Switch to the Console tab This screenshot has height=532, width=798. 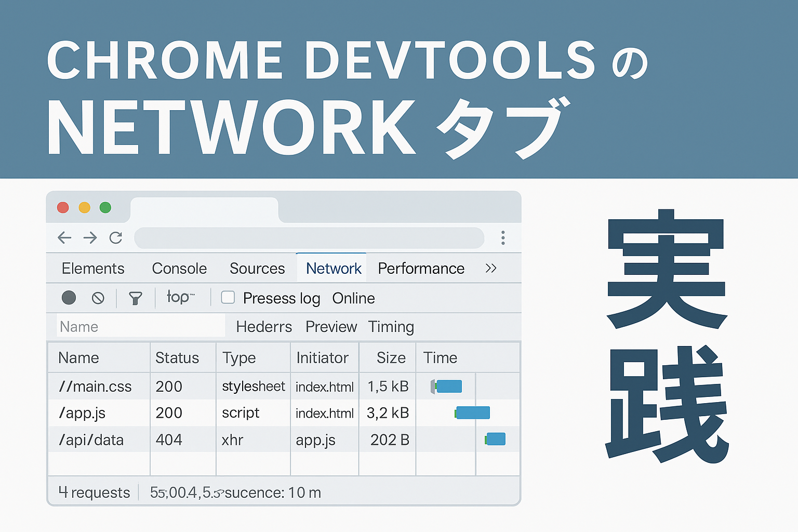tap(179, 268)
